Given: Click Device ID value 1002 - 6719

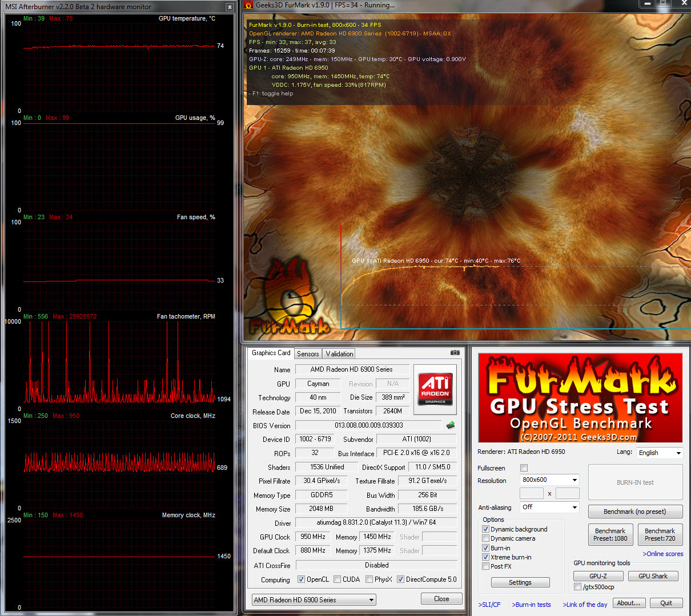Looking at the screenshot, I should [315, 439].
